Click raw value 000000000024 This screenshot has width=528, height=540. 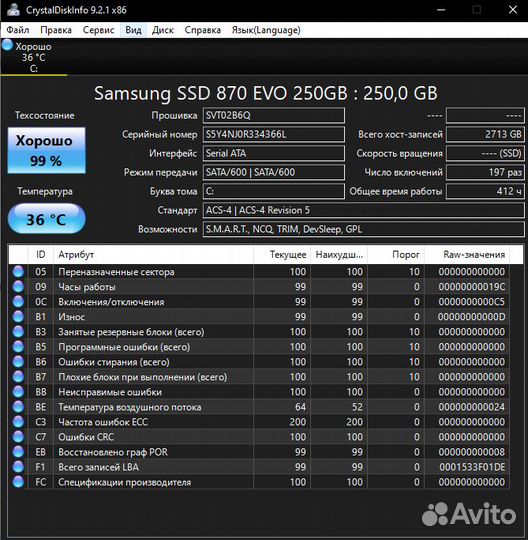472,407
